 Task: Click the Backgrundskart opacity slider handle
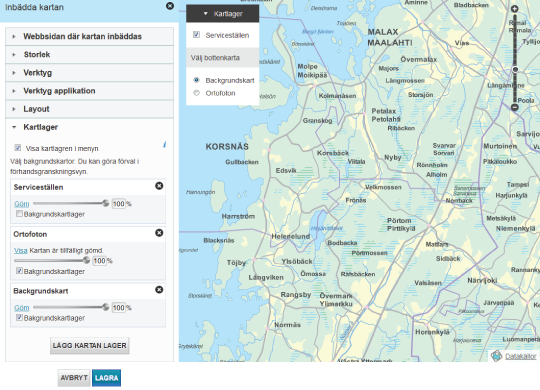click(x=105, y=307)
